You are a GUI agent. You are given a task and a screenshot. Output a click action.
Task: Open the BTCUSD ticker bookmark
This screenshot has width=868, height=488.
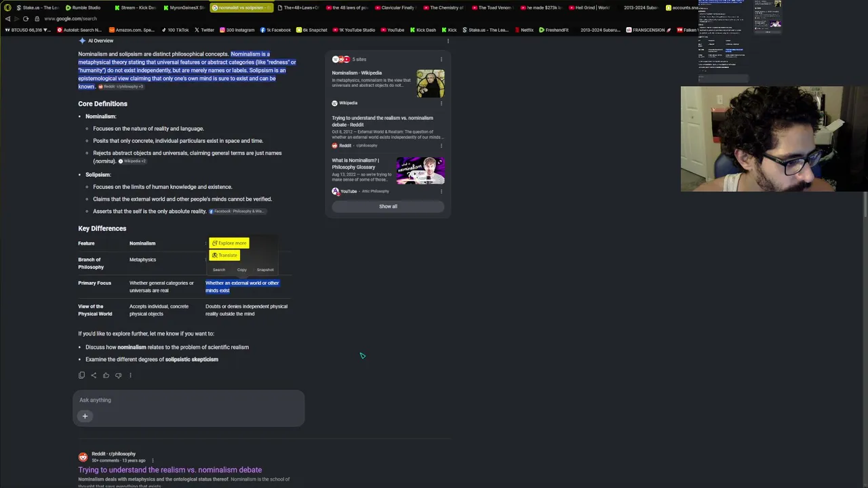28,30
